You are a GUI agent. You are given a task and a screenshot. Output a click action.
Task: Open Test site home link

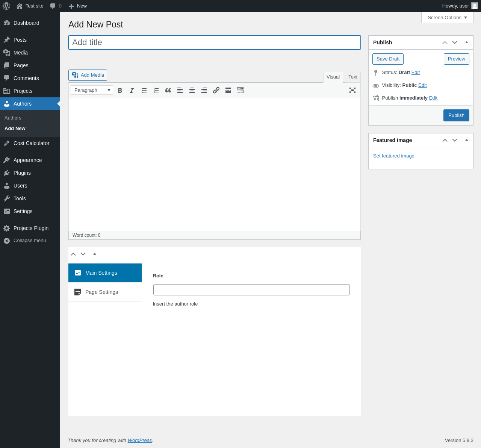[30, 6]
